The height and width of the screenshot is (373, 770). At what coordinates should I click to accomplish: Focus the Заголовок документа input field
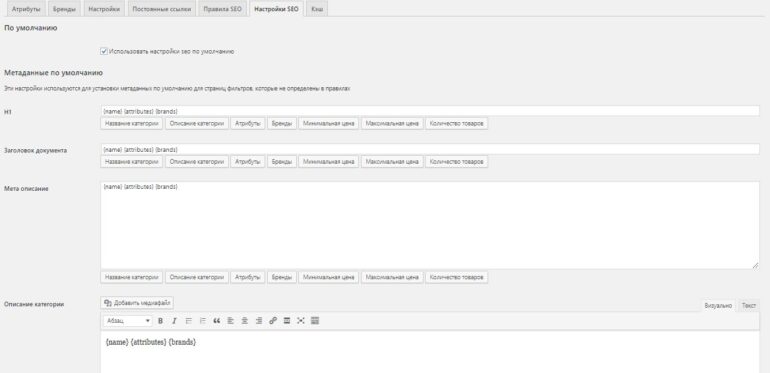click(430, 149)
